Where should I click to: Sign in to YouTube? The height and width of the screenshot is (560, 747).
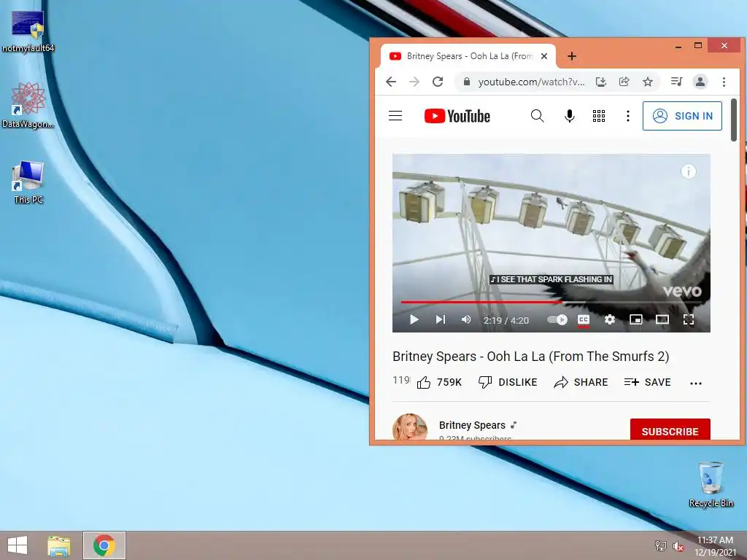pos(682,116)
